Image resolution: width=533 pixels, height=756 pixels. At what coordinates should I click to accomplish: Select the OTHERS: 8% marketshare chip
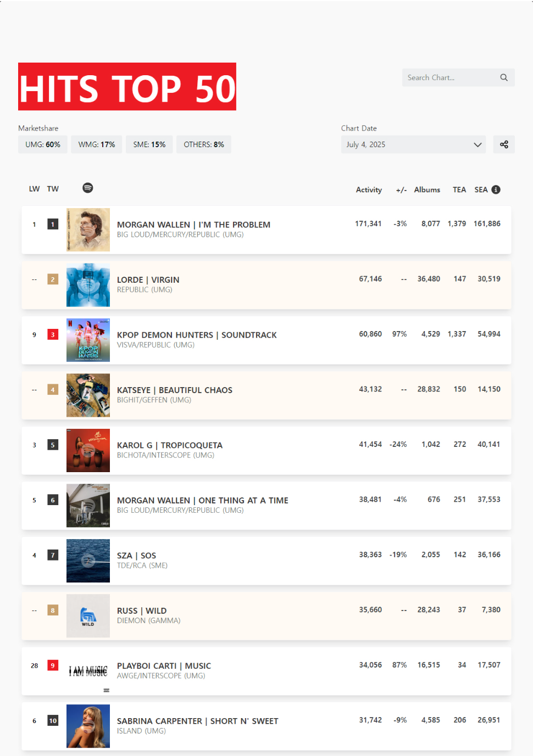point(204,144)
